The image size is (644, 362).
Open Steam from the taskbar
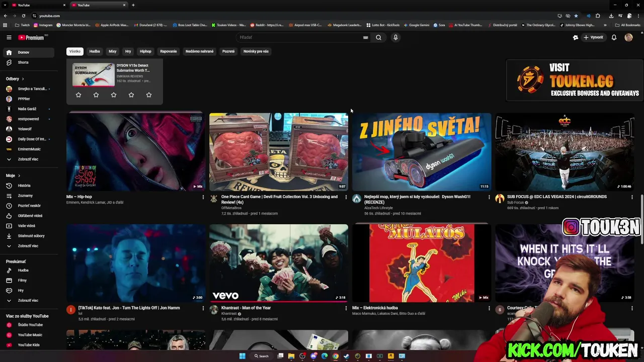(x=347, y=356)
